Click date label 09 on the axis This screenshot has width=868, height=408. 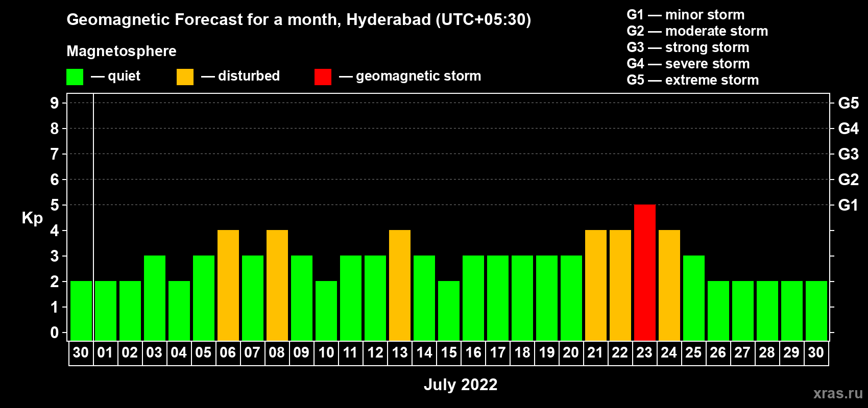(301, 352)
